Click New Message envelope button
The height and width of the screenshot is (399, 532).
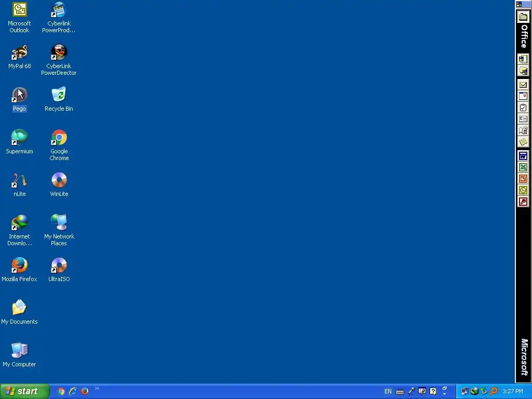coord(523,85)
